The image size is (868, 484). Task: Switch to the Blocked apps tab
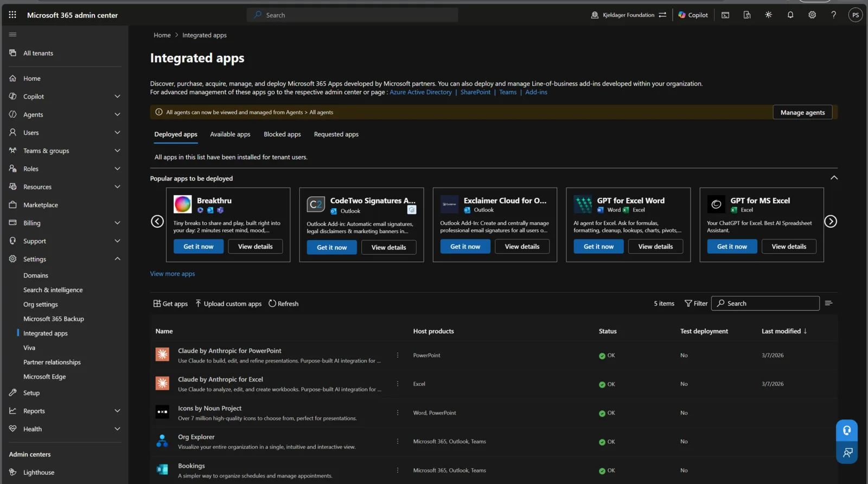tap(282, 134)
